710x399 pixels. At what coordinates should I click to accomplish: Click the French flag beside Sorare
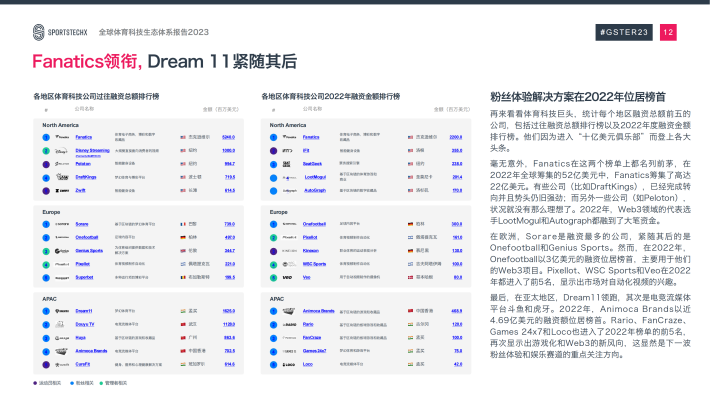(x=183, y=224)
